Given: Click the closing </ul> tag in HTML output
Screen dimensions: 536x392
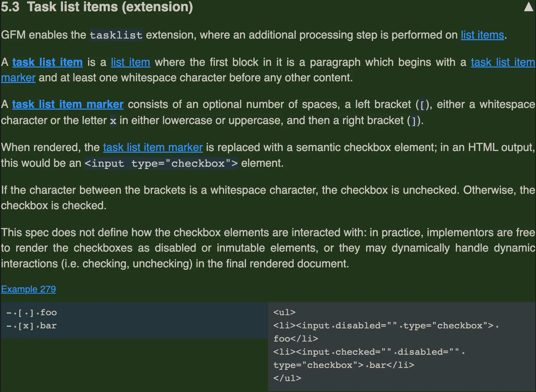Looking at the screenshot, I should pyautogui.click(x=287, y=378).
